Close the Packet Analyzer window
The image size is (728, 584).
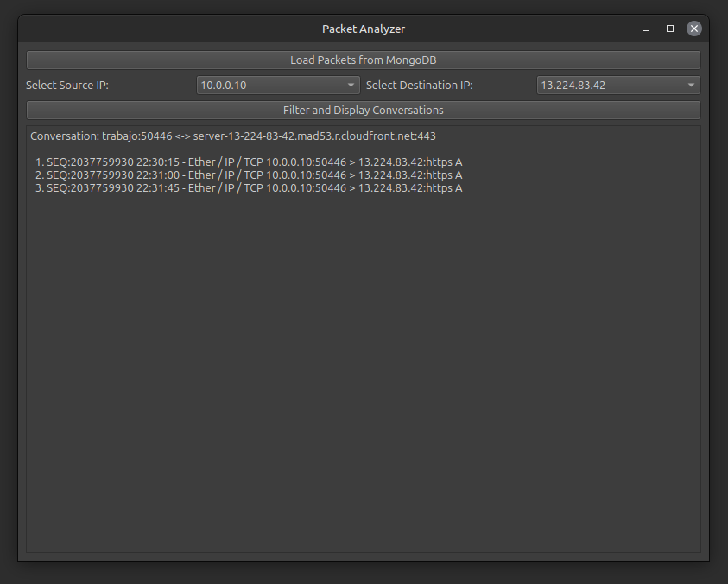click(693, 29)
